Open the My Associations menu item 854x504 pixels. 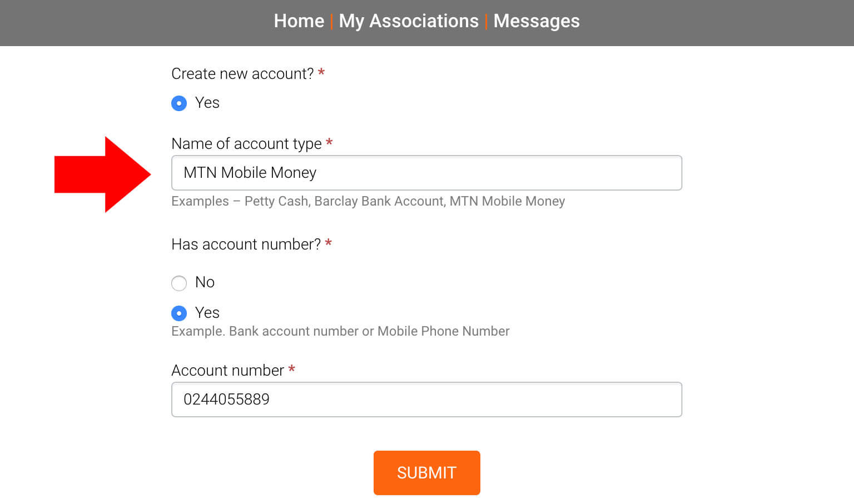click(409, 21)
